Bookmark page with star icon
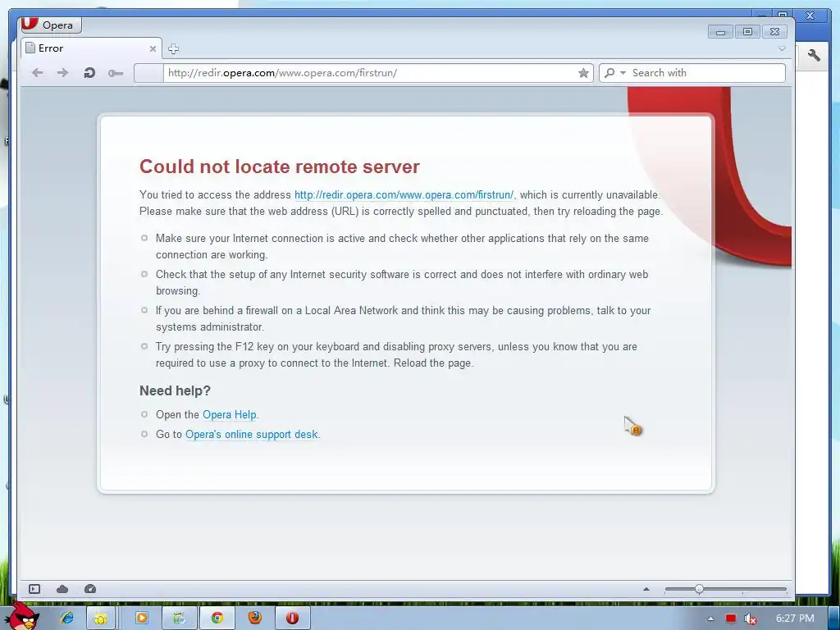Viewport: 840px width, 630px height. (583, 73)
